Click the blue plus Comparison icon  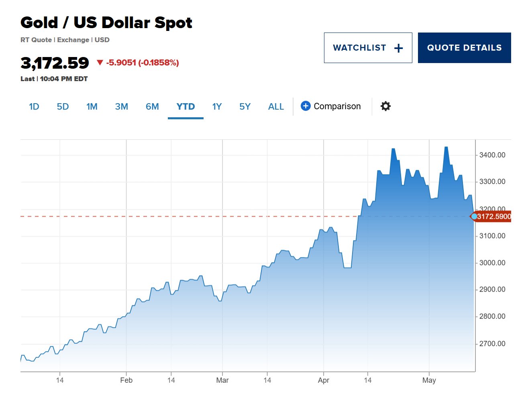pos(306,106)
